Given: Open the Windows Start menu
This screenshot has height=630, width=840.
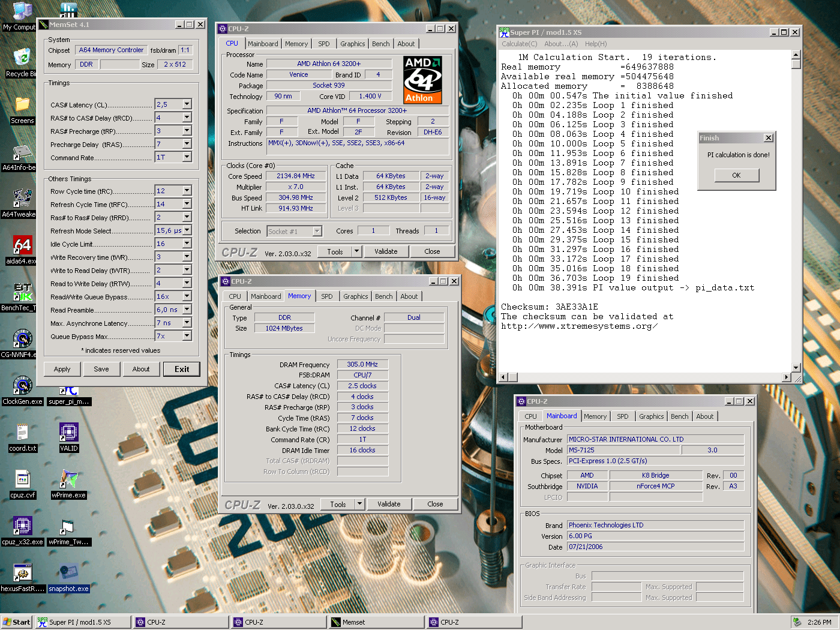Looking at the screenshot, I should (x=16, y=622).
